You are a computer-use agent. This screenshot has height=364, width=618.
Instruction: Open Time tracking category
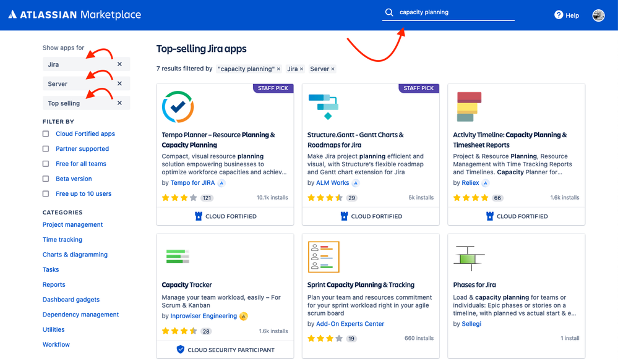tap(62, 240)
